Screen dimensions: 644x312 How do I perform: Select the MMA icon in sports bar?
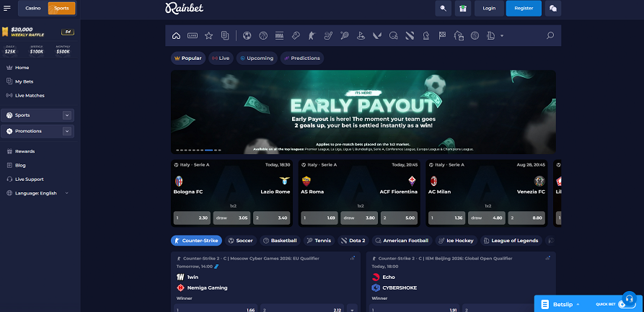[279, 36]
